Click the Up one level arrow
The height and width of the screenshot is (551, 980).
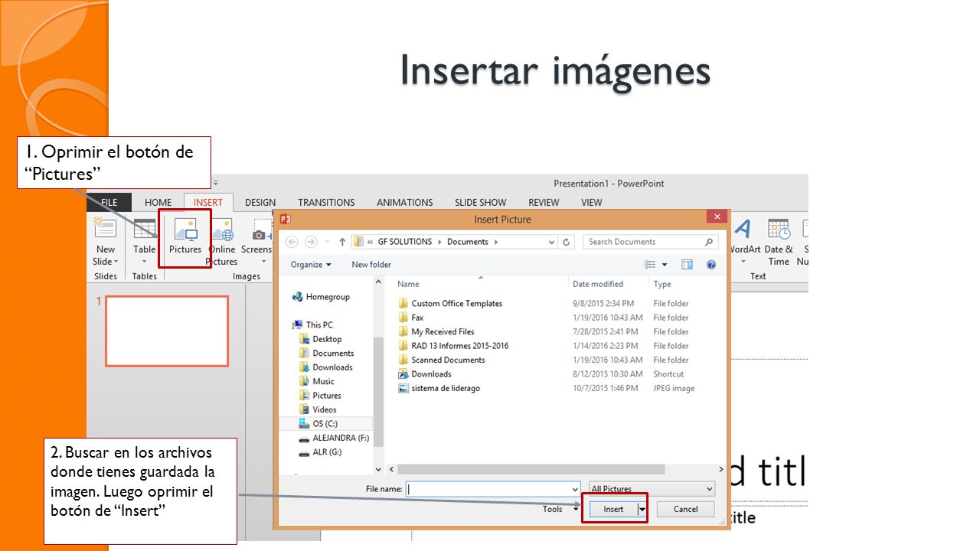342,242
